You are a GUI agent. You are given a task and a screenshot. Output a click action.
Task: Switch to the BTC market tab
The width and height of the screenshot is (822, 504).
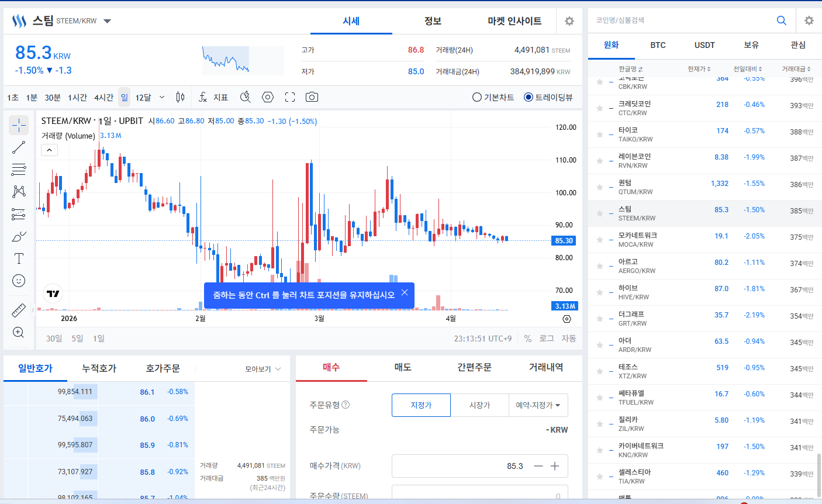(x=658, y=45)
